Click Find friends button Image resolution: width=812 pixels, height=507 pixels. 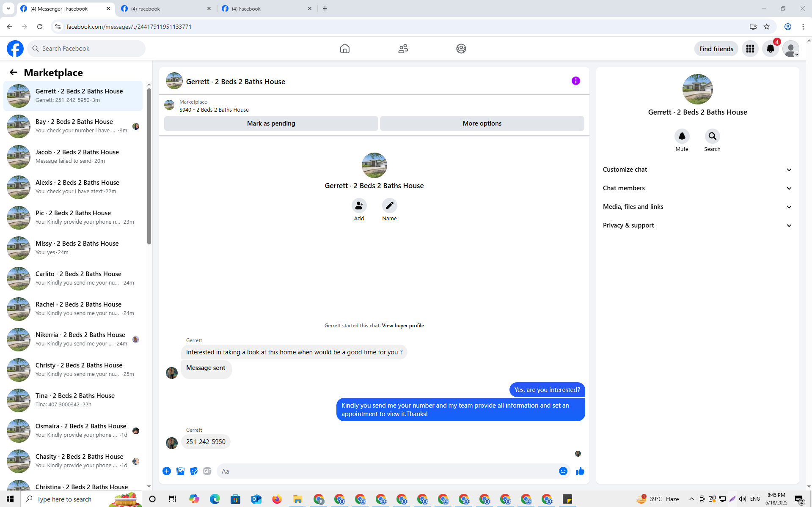point(716,49)
